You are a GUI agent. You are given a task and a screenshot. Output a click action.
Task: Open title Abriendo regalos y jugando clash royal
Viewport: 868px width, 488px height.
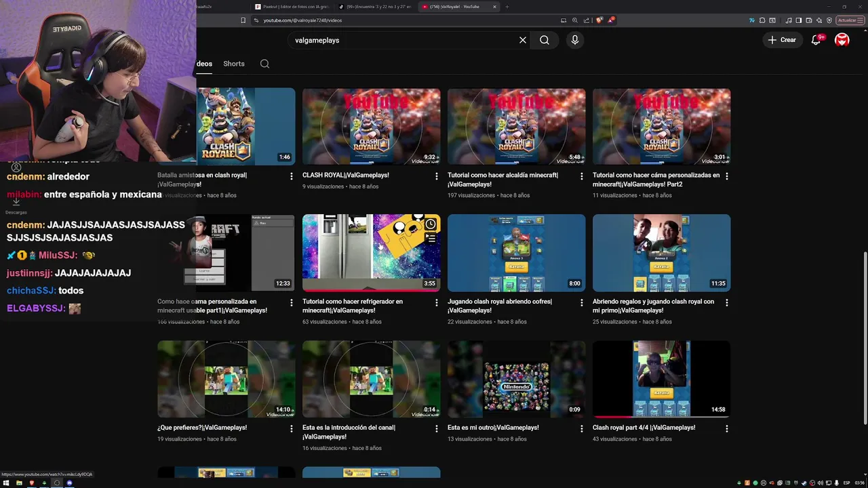(653, 306)
